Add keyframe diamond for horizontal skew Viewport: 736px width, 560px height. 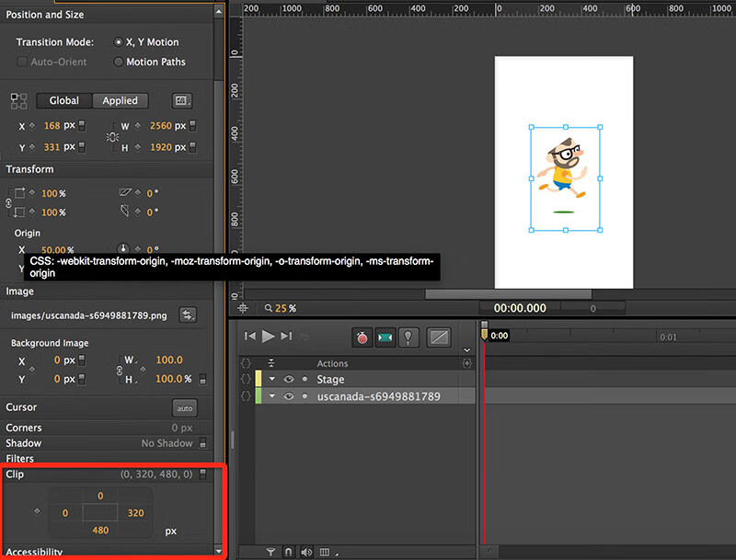[138, 193]
